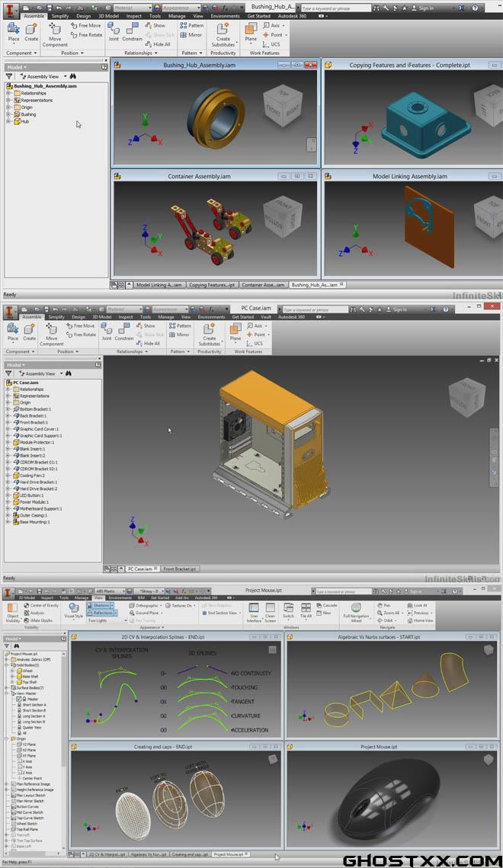
Task: Expand Relationships node in Bushing_Hub browser
Action: (8, 93)
